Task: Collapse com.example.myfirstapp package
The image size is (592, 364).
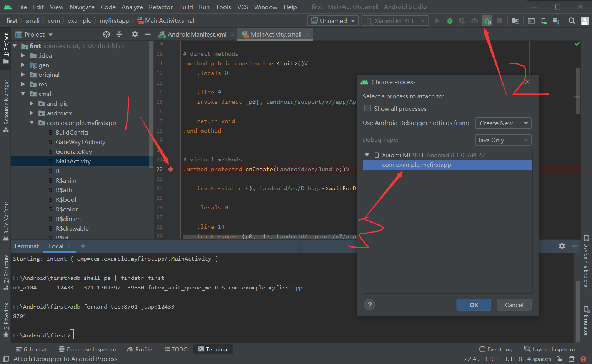Action: 32,123
